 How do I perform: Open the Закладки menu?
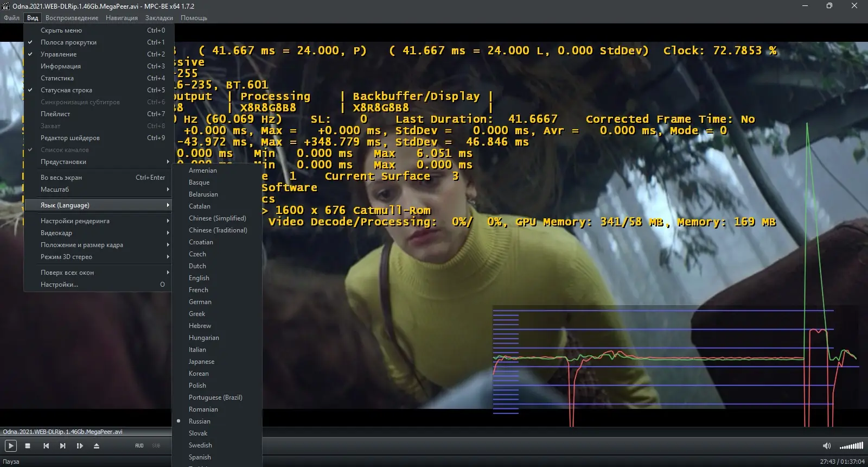(x=159, y=18)
